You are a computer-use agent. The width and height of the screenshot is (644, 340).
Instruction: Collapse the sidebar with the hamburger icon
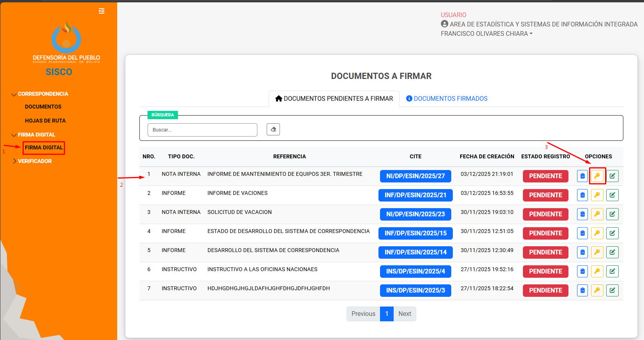102,11
